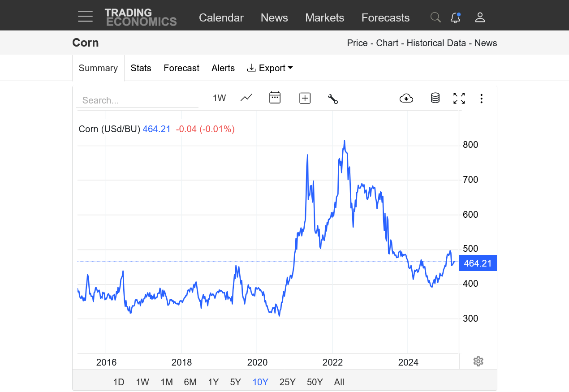569x392 pixels.
Task: Open the user account icon
Action: point(480,17)
